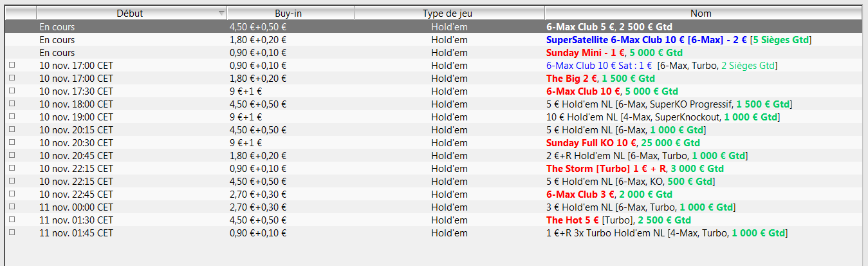Sort tournaments by the Nom column
The image size is (868, 266).
[701, 13]
